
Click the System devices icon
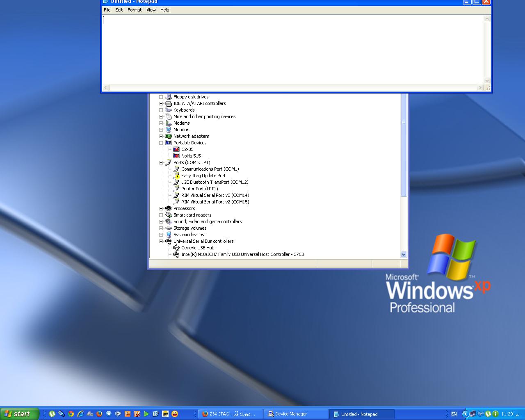pos(168,235)
